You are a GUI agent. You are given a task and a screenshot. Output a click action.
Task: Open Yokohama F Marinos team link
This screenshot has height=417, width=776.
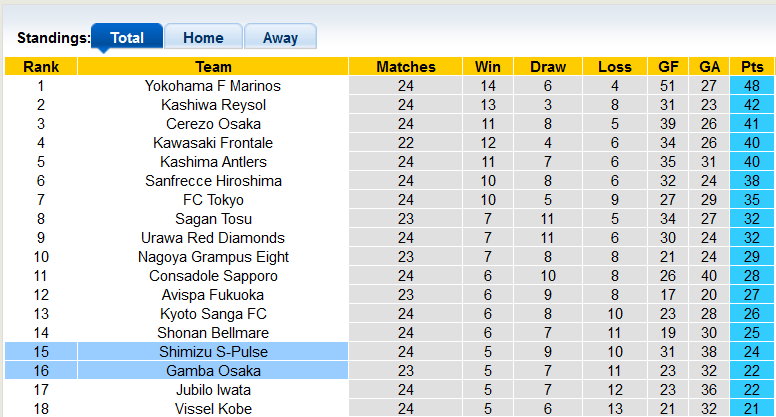(x=213, y=86)
